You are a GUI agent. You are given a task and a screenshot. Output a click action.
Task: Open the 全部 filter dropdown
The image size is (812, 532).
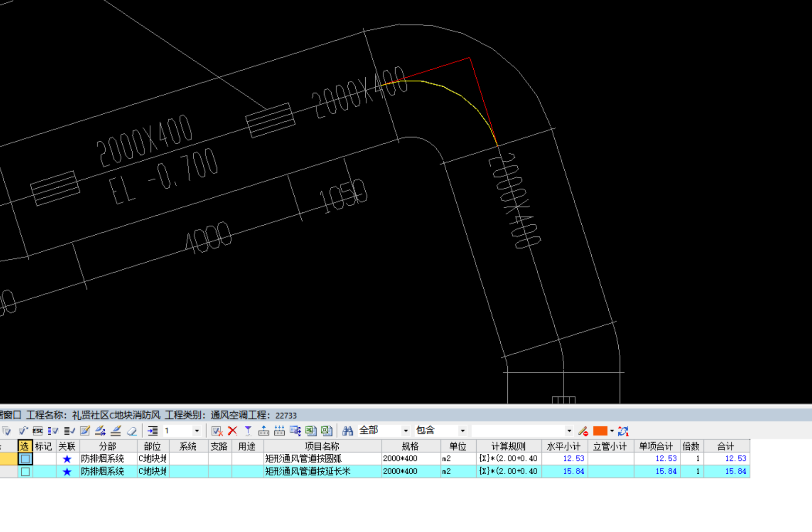[406, 431]
